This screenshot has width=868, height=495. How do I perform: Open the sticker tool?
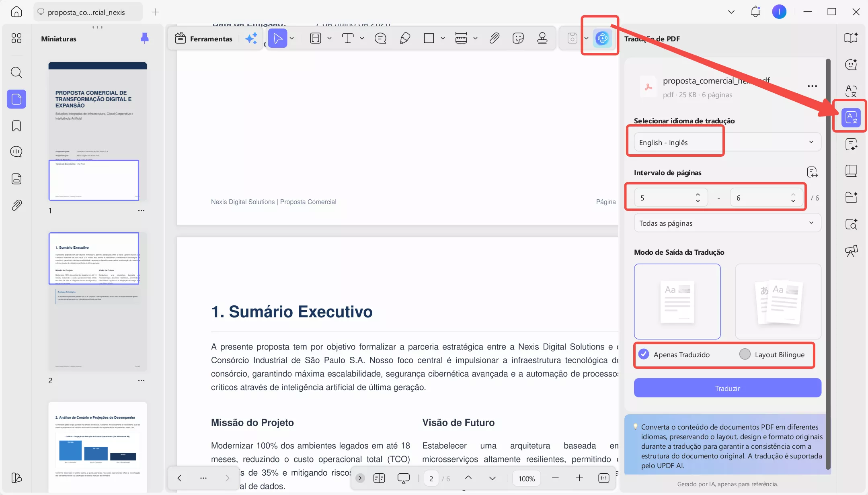518,39
